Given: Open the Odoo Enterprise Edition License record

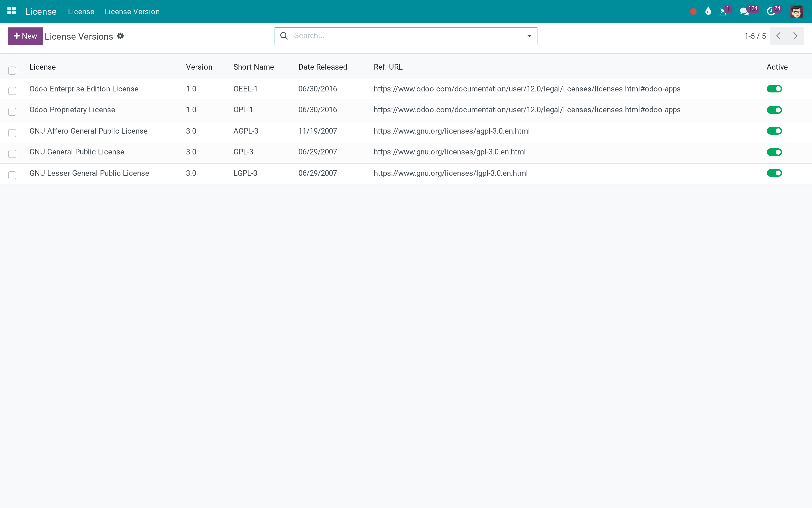Looking at the screenshot, I should pos(84,89).
